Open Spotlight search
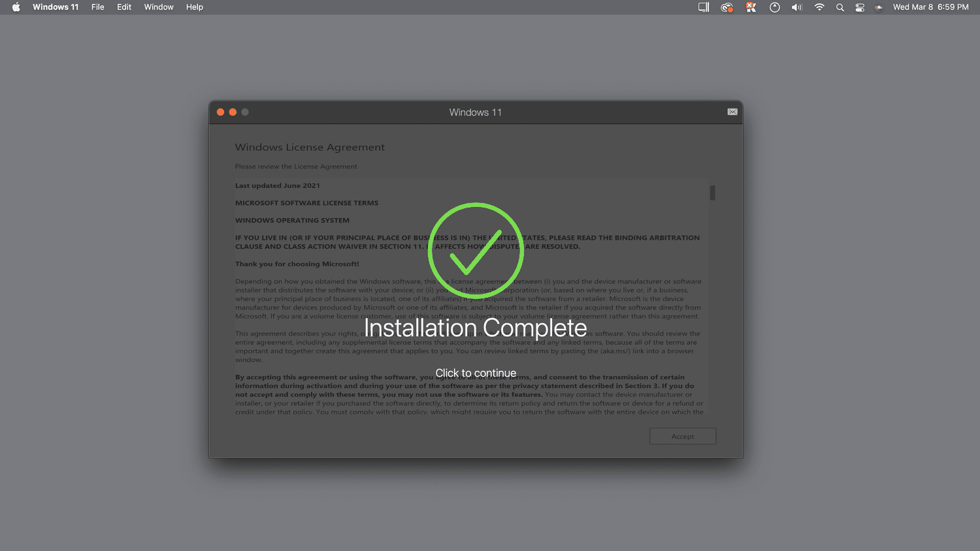This screenshot has height=551, width=980. [x=840, y=7]
